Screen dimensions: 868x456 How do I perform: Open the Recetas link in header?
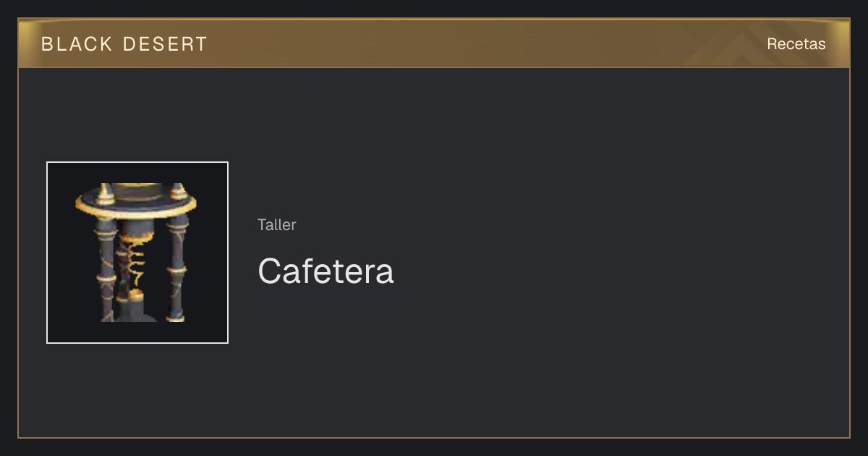click(796, 44)
